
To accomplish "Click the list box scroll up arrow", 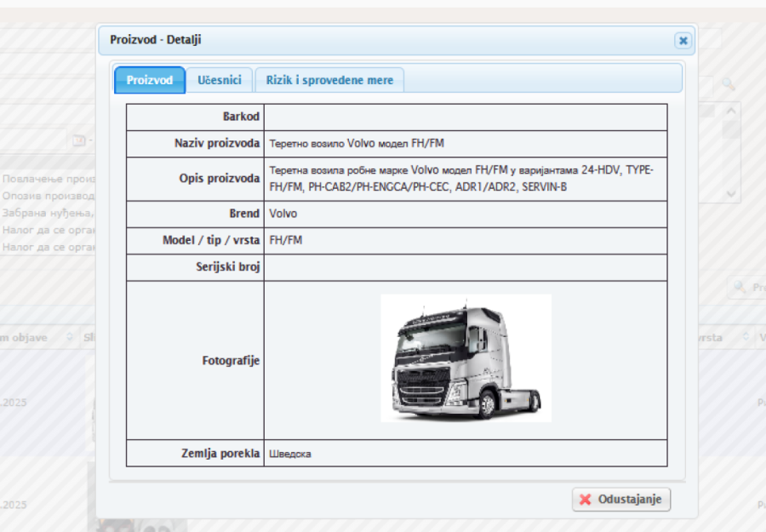I will 729,112.
